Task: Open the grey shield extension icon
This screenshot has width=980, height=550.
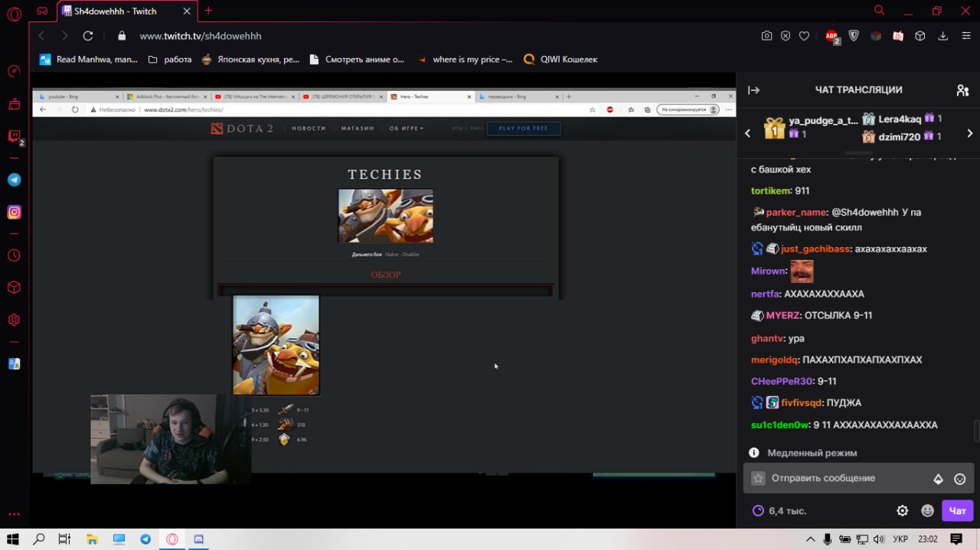Action: [x=854, y=36]
